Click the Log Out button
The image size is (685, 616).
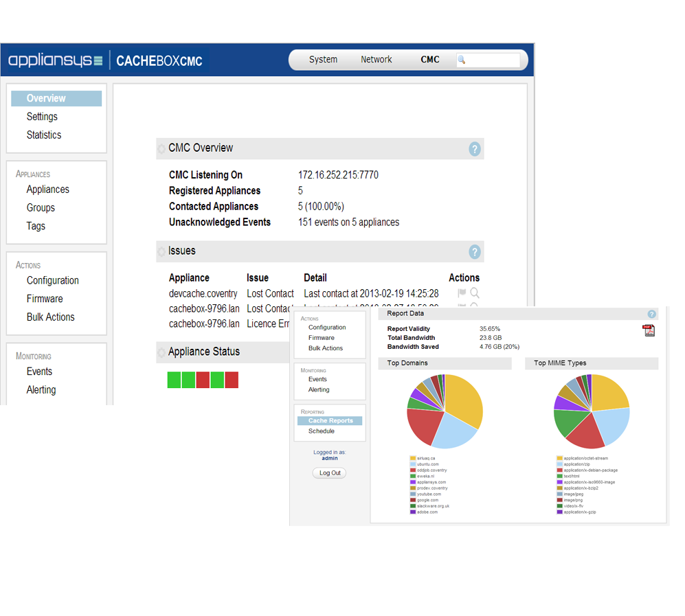(x=329, y=473)
